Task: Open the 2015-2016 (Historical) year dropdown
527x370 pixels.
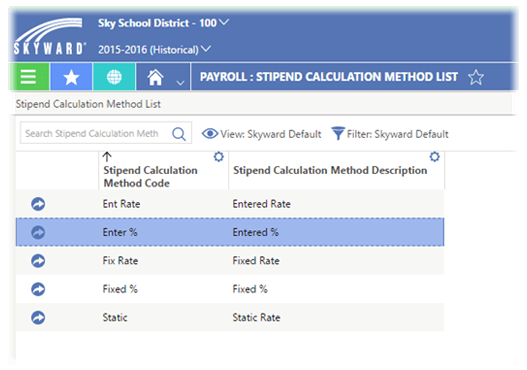Action: (x=155, y=50)
